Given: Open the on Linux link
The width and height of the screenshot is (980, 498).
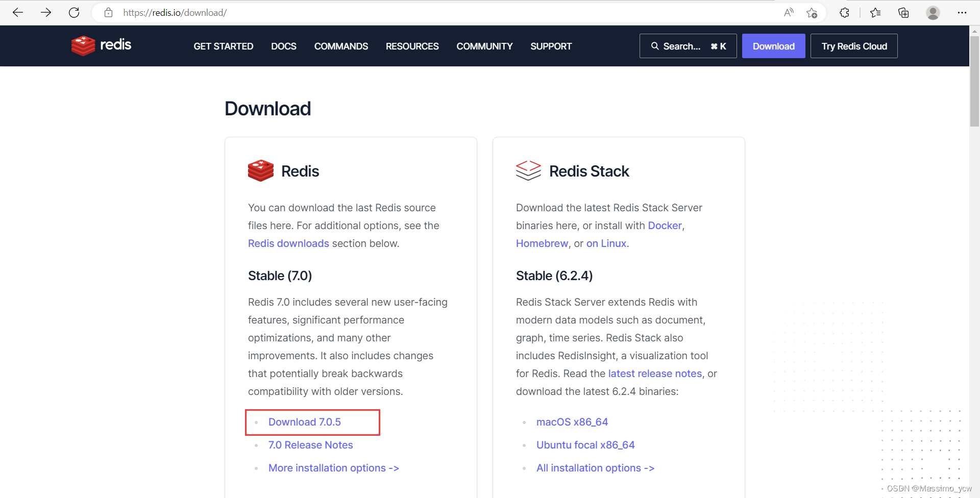Looking at the screenshot, I should pyautogui.click(x=606, y=243).
